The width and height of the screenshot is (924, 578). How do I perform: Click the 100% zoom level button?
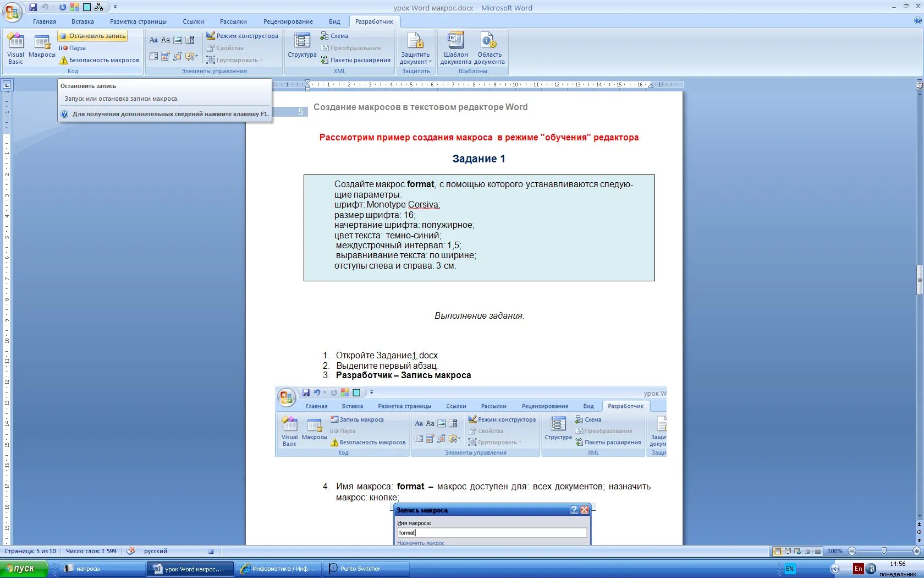tap(835, 551)
